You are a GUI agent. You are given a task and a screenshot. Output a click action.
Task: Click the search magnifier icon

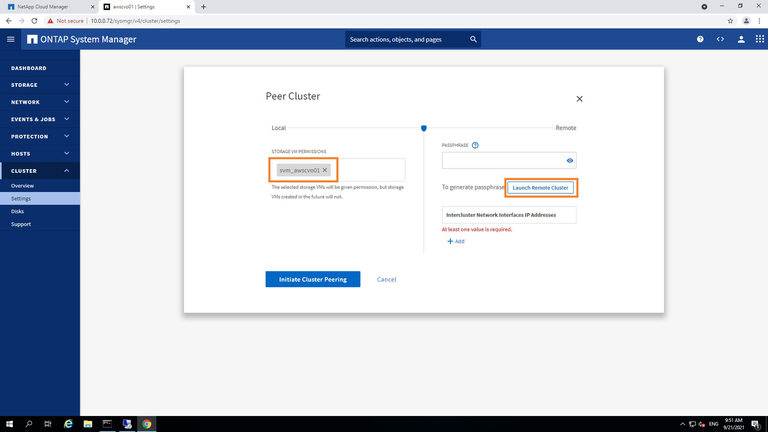pyautogui.click(x=474, y=39)
